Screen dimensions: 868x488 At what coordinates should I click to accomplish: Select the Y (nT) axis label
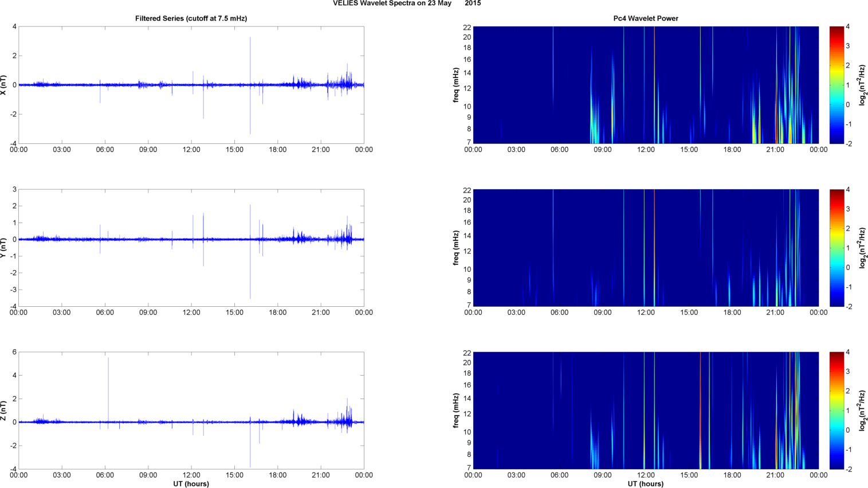pos(5,248)
